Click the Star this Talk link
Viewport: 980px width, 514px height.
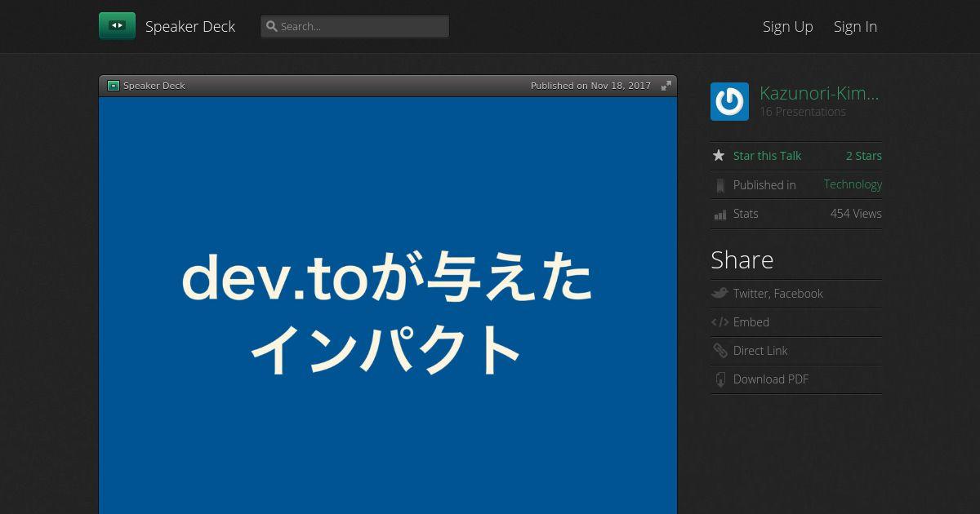click(x=767, y=156)
